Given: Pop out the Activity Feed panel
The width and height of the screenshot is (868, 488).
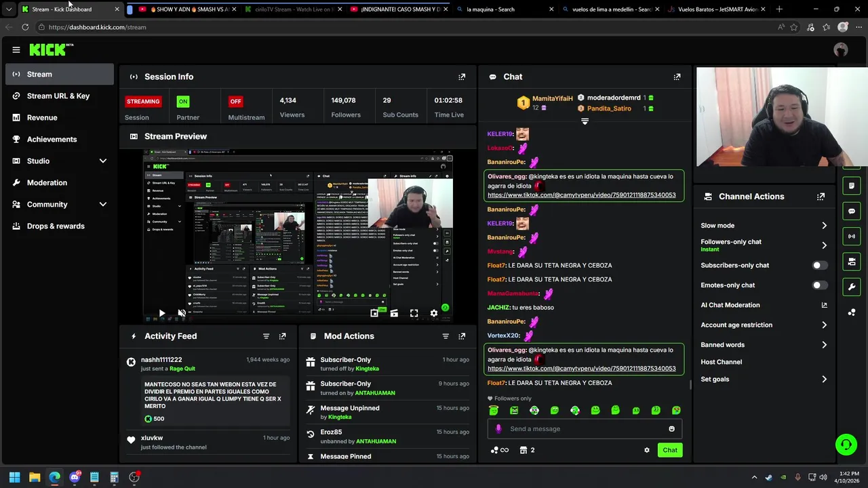Looking at the screenshot, I should click(283, 336).
